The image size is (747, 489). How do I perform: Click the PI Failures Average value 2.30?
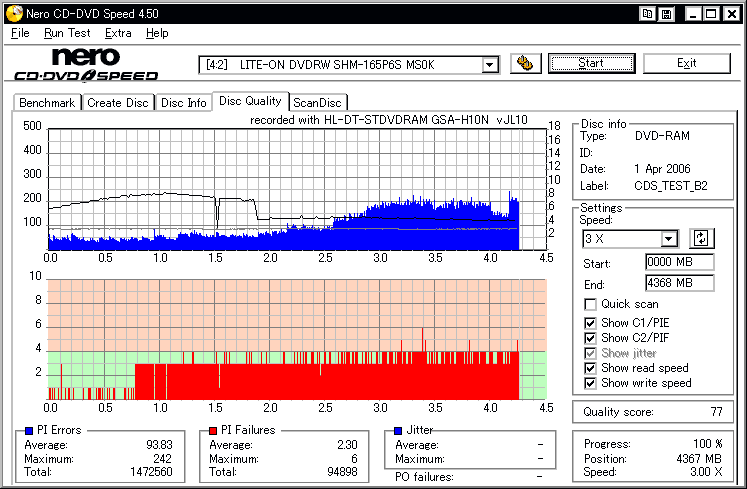[x=347, y=445]
